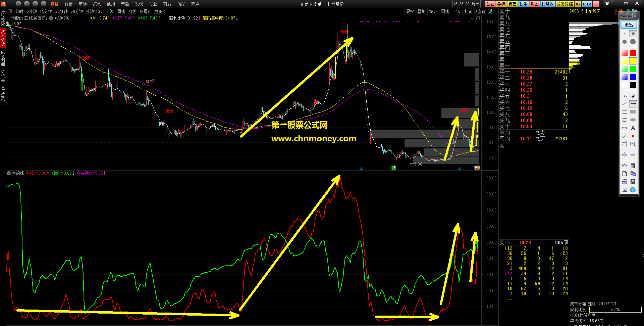Save the drawing with floppy disk icon
The height and width of the screenshot is (326, 644).
[x=633, y=182]
